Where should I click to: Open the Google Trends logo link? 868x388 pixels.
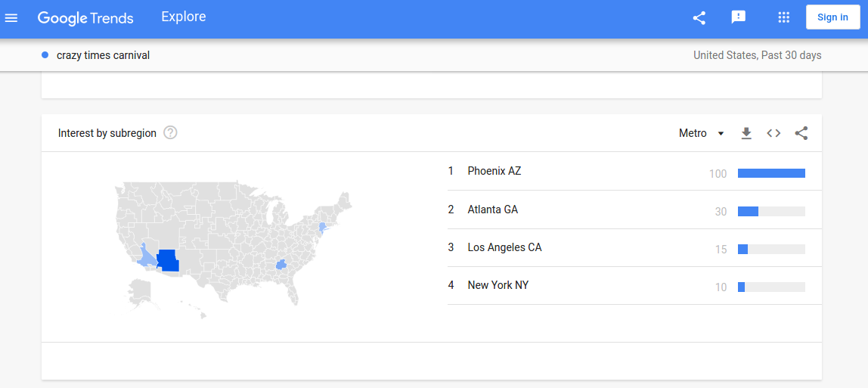click(x=85, y=17)
